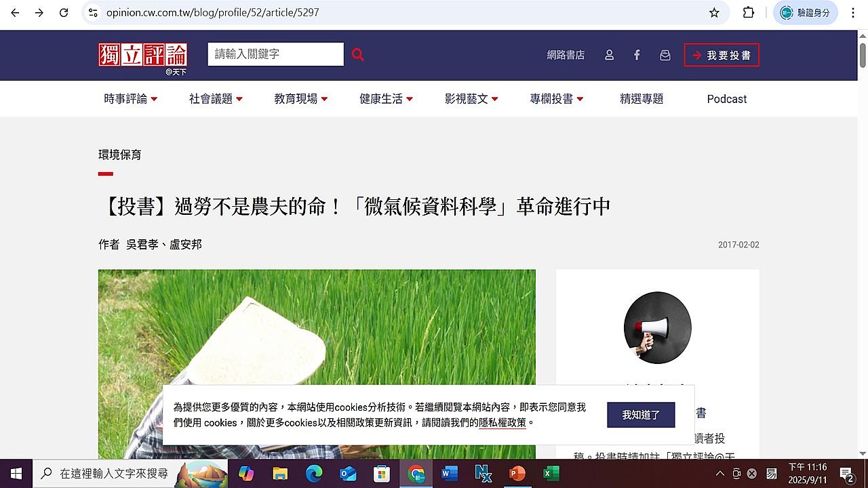Screen dimensions: 868x488
Task: Launch Excel from the taskbar
Action: coord(550,473)
